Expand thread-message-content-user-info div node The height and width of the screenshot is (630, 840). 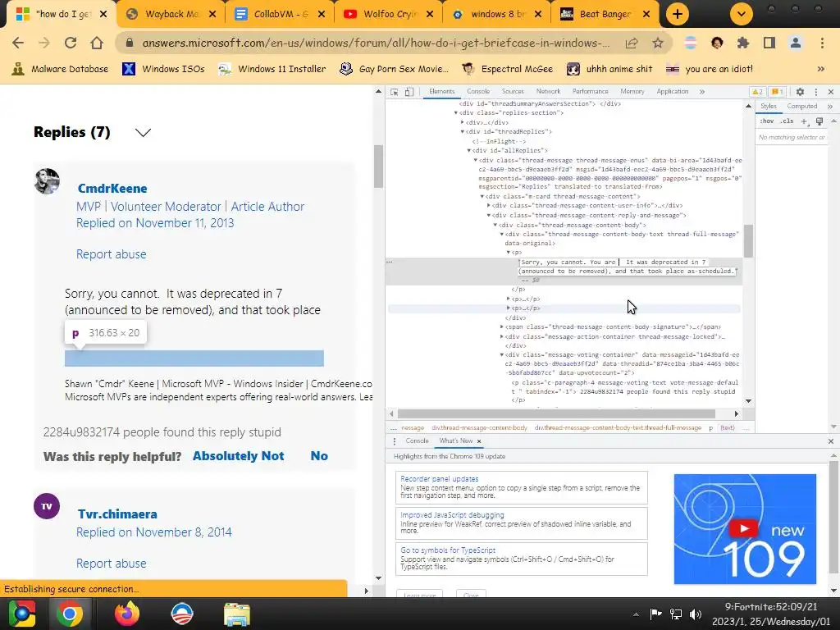click(489, 206)
